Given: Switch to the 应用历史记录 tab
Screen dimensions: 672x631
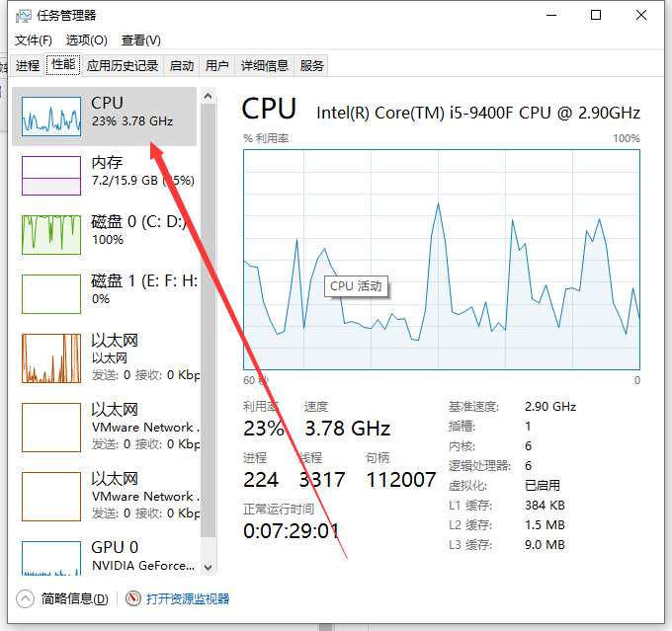Looking at the screenshot, I should (122, 66).
